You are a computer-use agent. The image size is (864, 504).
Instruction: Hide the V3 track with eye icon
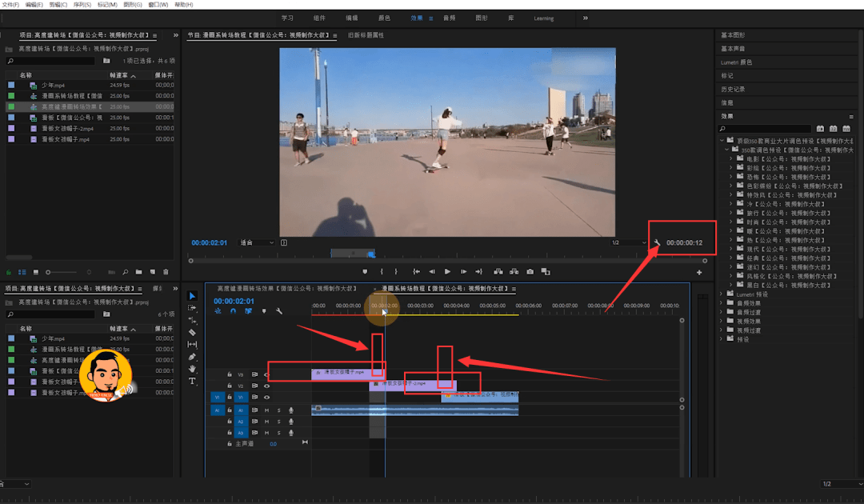pyautogui.click(x=266, y=374)
